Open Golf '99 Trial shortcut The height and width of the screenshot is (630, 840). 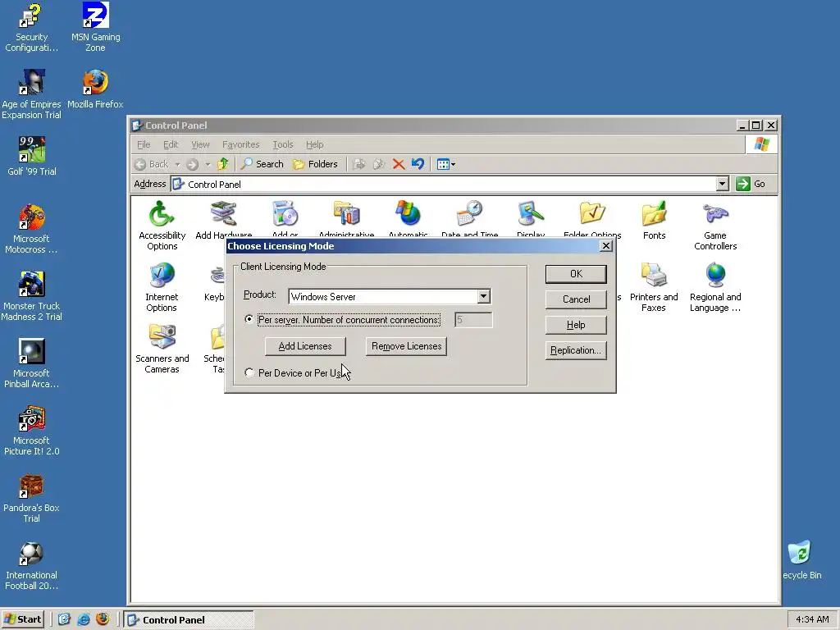pos(32,156)
